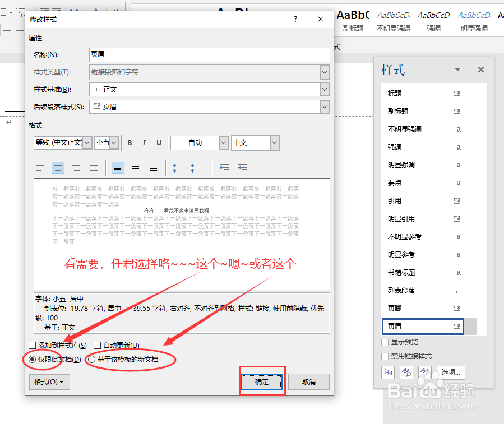
Task: Select 基于该模板的新文档 radio button
Action: click(x=91, y=360)
